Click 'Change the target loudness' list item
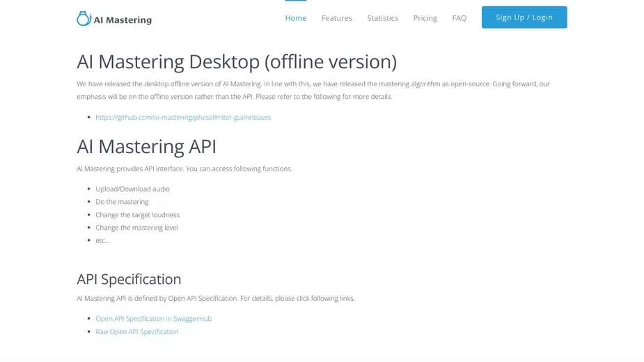Screen dimensions: 644x362 coord(138,215)
